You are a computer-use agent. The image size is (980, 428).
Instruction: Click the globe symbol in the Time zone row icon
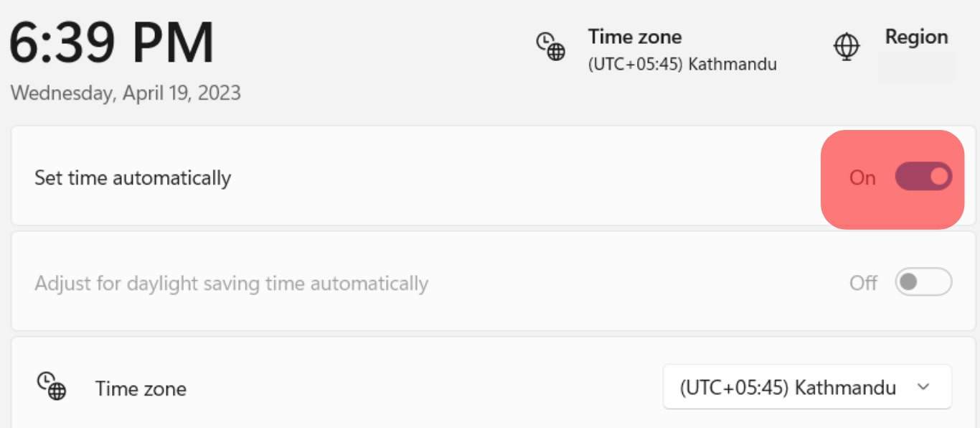pos(57,392)
